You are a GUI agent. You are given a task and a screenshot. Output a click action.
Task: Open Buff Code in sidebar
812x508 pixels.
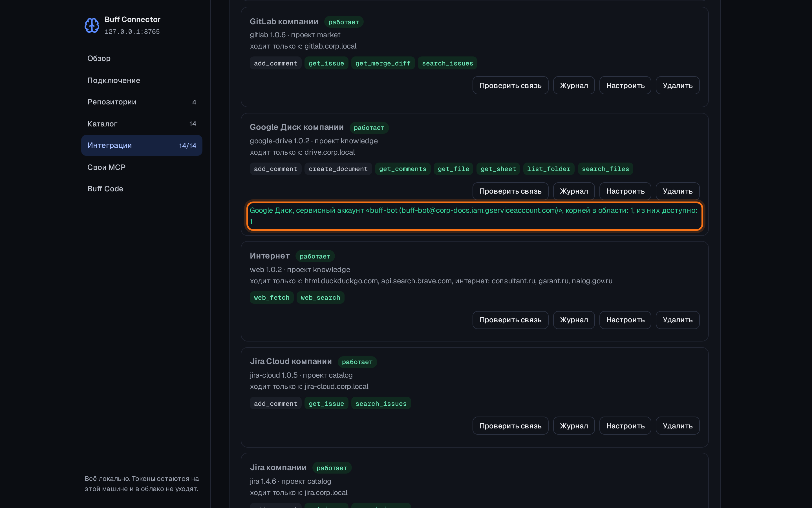142,189
